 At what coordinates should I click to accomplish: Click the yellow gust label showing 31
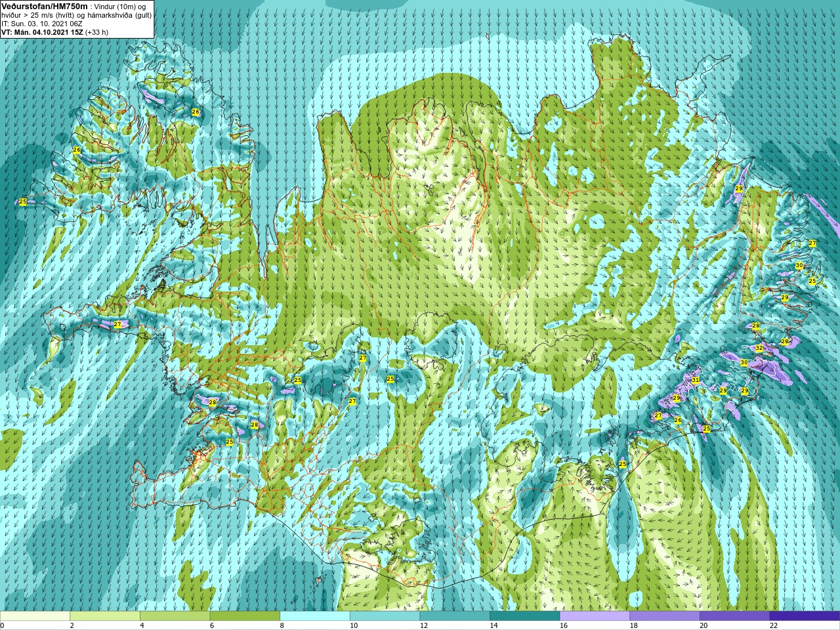695,381
